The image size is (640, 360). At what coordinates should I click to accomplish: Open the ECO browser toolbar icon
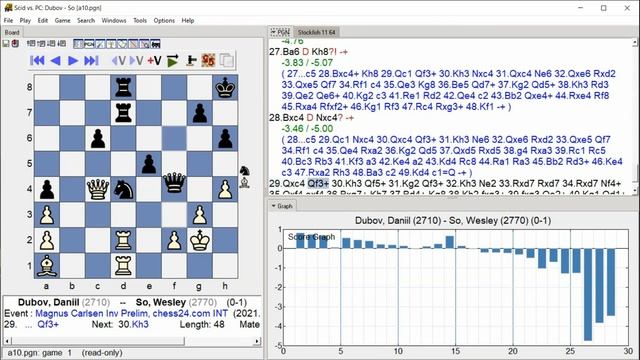click(122, 44)
